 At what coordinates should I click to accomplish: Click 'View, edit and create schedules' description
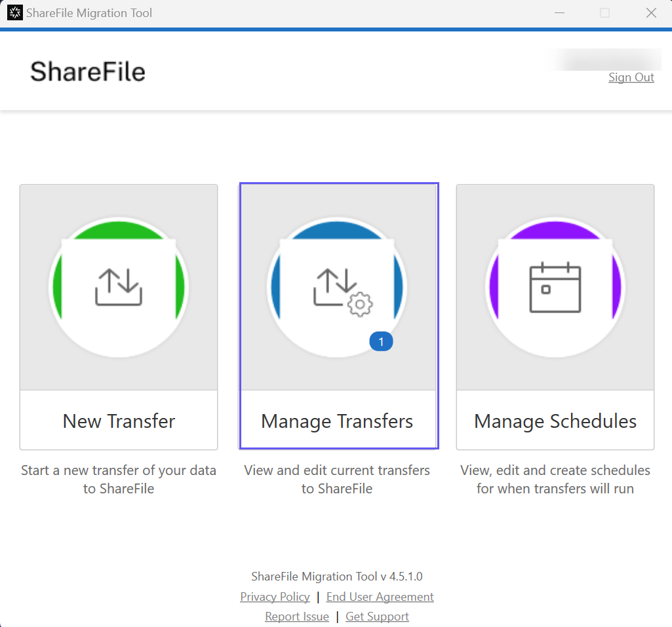coord(555,479)
